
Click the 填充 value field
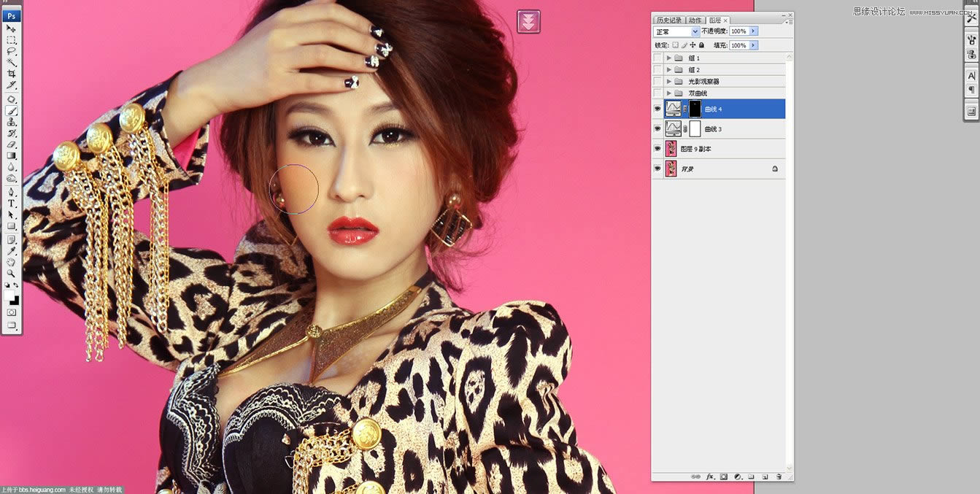point(739,45)
